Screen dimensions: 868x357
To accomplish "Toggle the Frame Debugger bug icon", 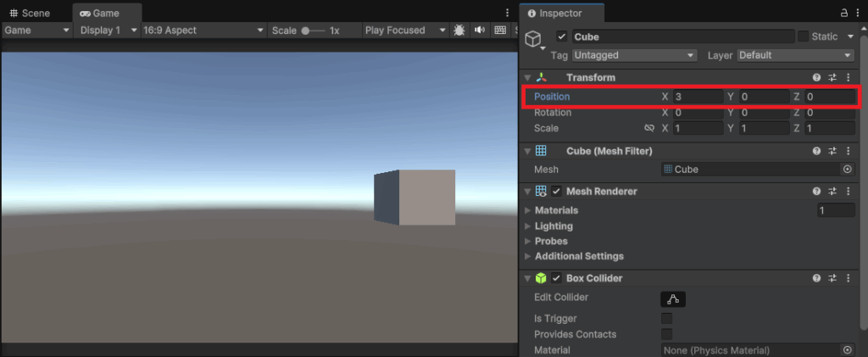I will click(x=459, y=31).
